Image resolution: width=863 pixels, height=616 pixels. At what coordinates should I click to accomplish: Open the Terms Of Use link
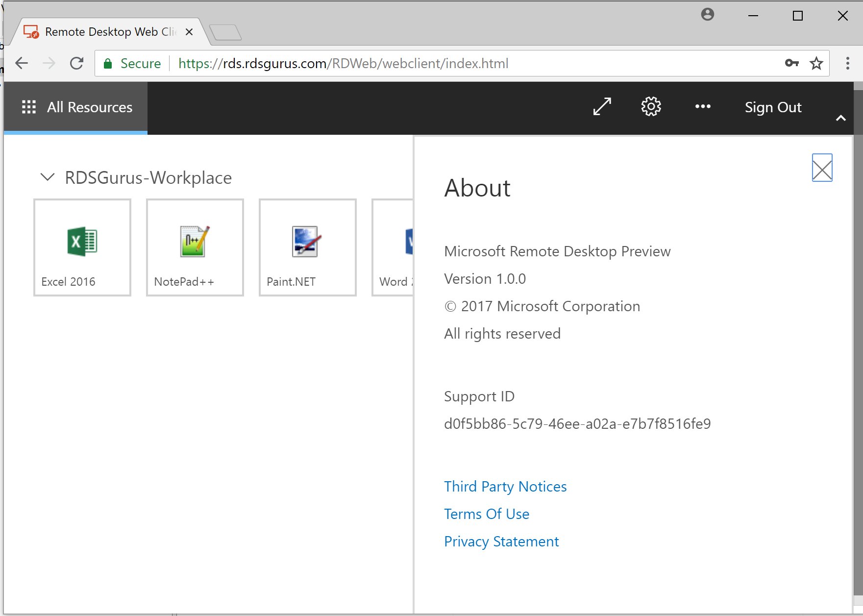[x=487, y=514]
